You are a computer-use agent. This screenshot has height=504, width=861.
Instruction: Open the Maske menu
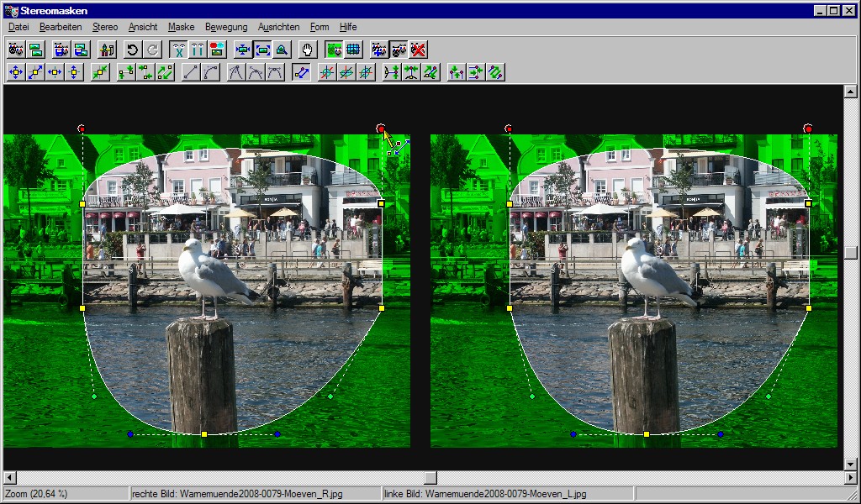[x=181, y=27]
